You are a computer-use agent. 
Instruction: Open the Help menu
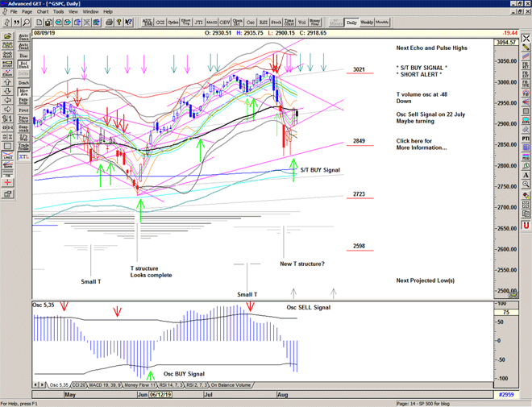[x=108, y=11]
